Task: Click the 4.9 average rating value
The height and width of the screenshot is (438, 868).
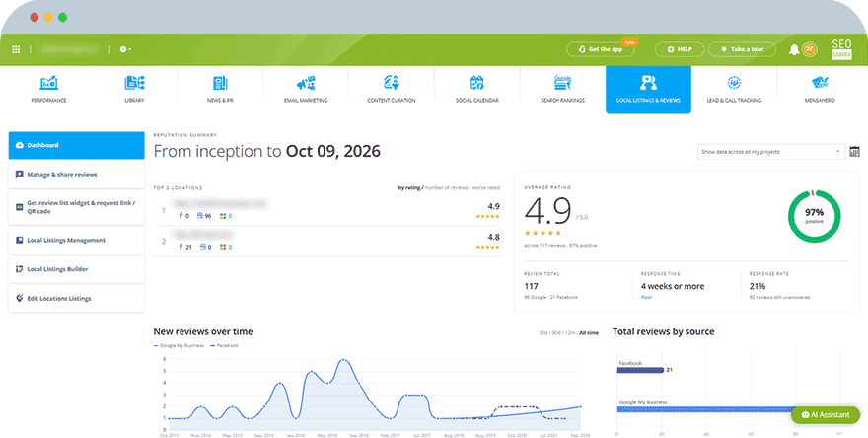Action: pyautogui.click(x=547, y=210)
